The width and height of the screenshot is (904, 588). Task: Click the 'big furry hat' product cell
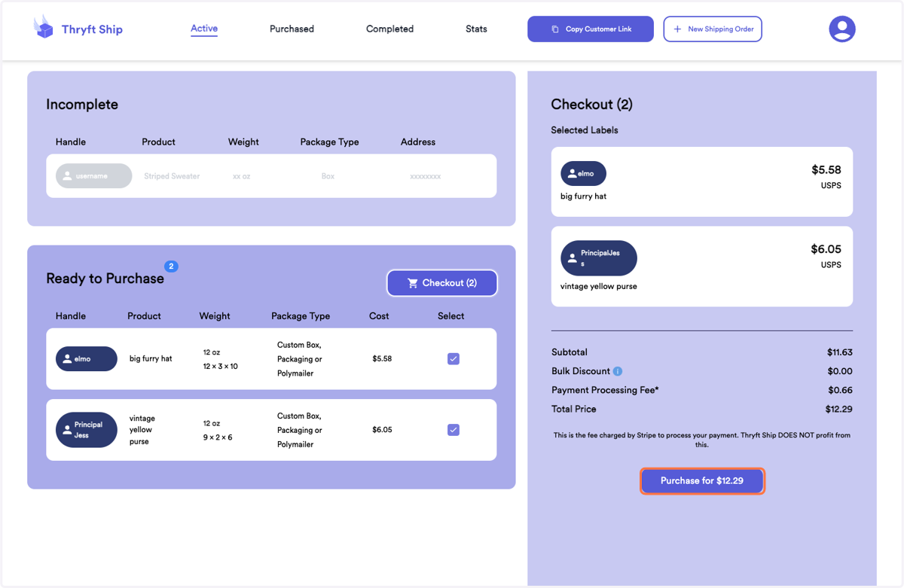coord(151,359)
